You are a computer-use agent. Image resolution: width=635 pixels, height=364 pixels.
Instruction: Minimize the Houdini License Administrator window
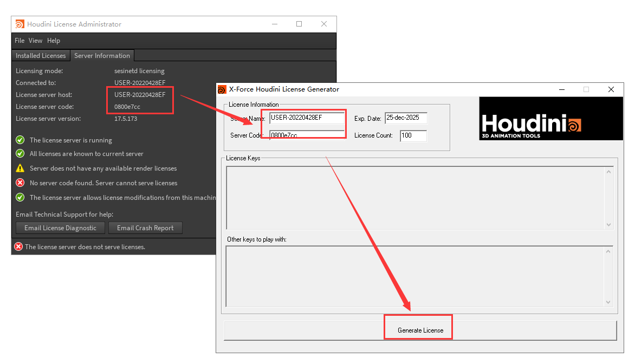coord(275,24)
